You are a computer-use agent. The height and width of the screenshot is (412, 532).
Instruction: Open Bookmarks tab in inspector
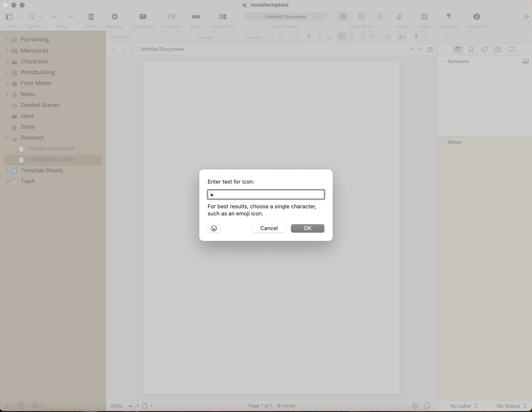coord(471,49)
